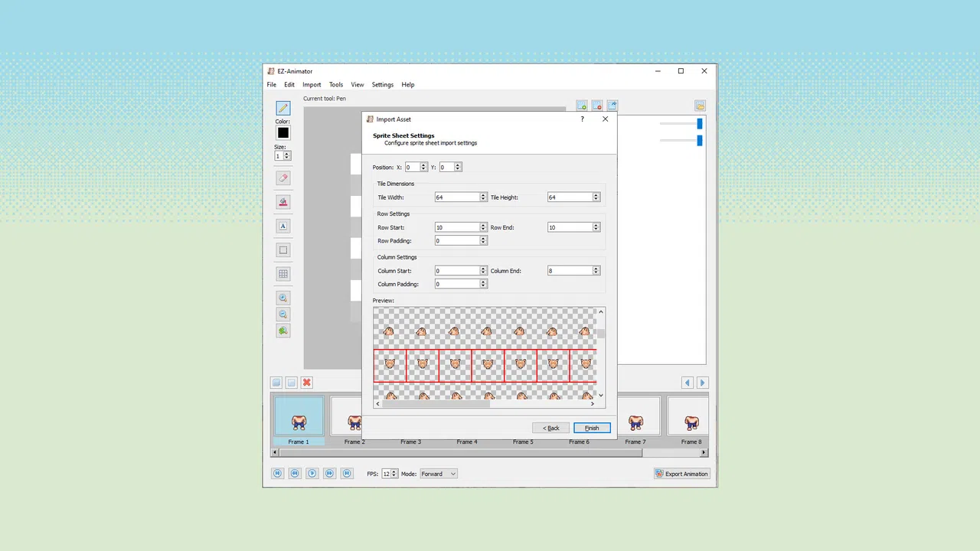Screen dimensions: 980x551
Task: Click the Row Start stepper arrows
Action: 484,227
